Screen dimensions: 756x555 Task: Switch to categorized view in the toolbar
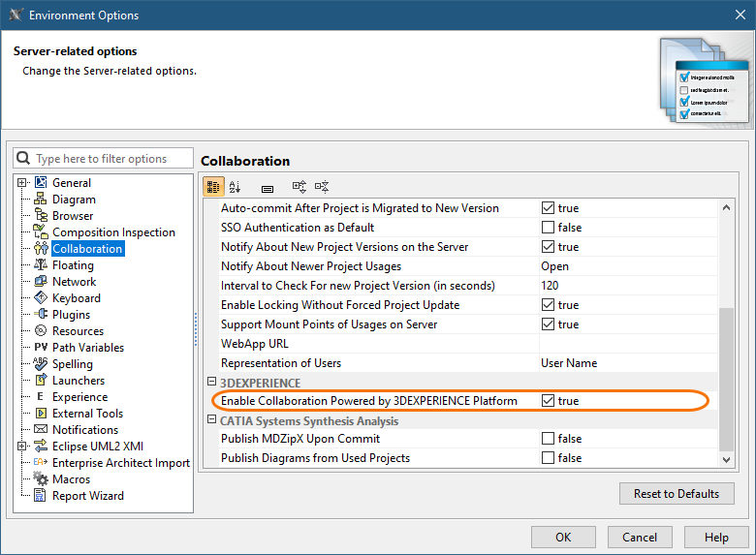tap(214, 187)
